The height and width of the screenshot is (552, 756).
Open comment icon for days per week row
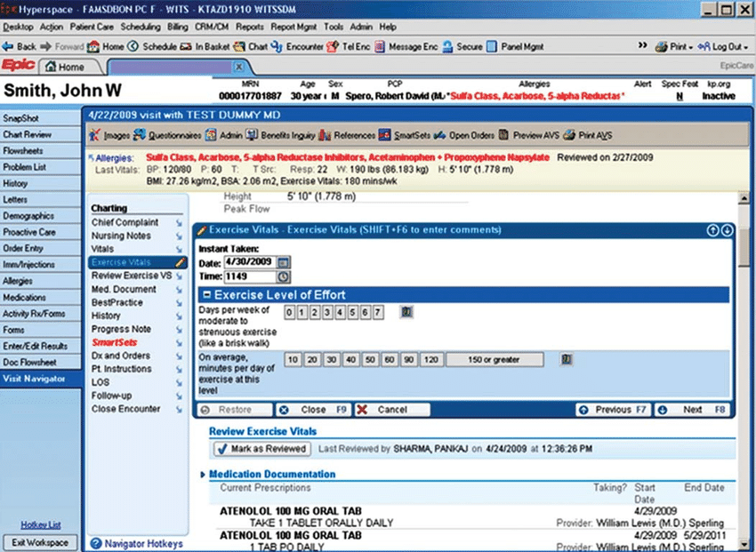tap(406, 312)
